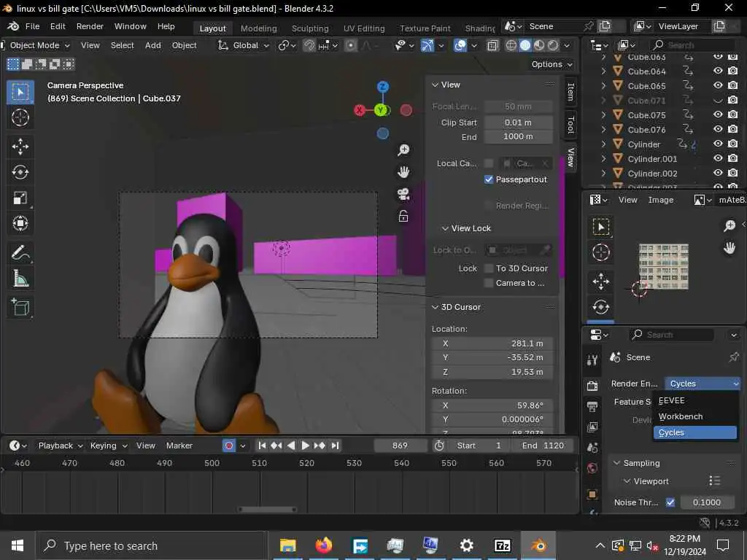Toggle X-ray display icon
The width and height of the screenshot is (747, 560).
tap(492, 45)
